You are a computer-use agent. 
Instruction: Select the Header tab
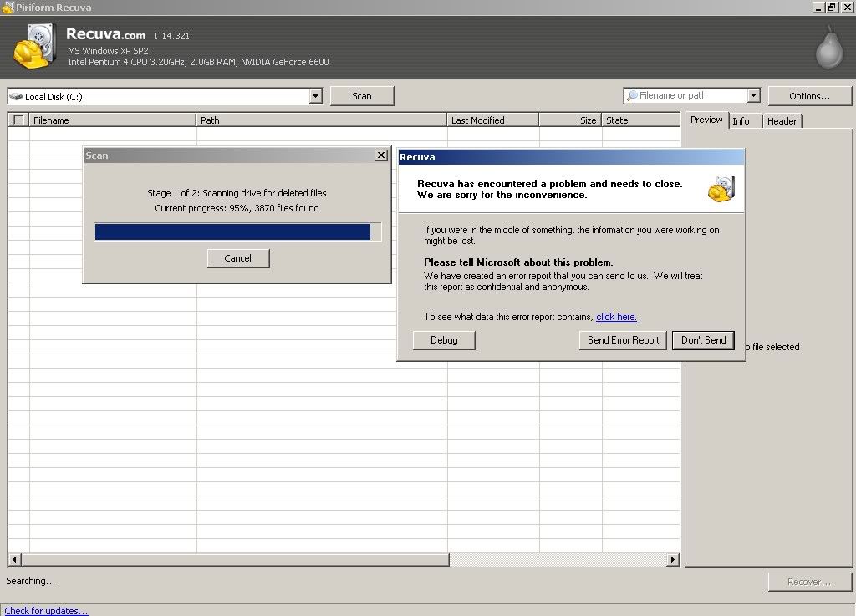click(782, 121)
